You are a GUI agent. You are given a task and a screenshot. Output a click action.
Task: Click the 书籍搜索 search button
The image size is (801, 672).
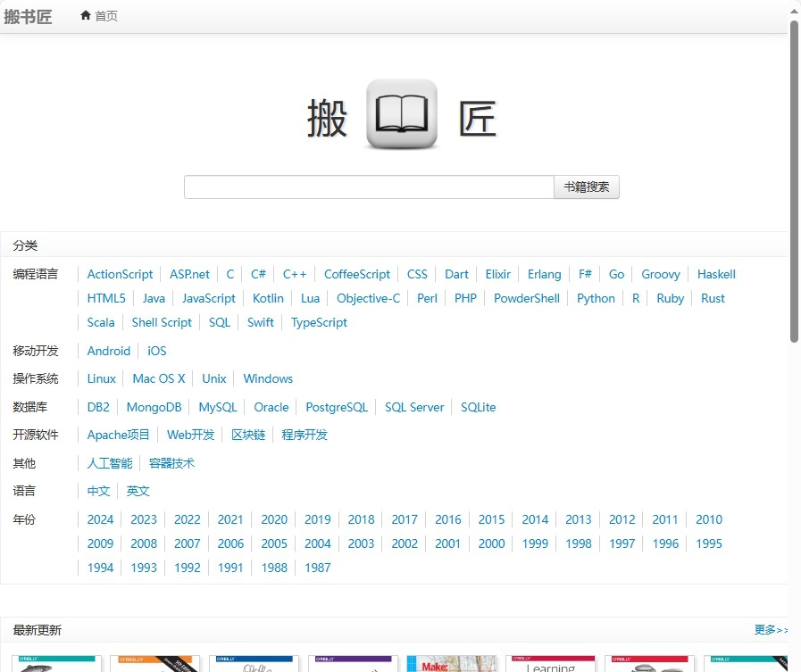[x=586, y=187]
